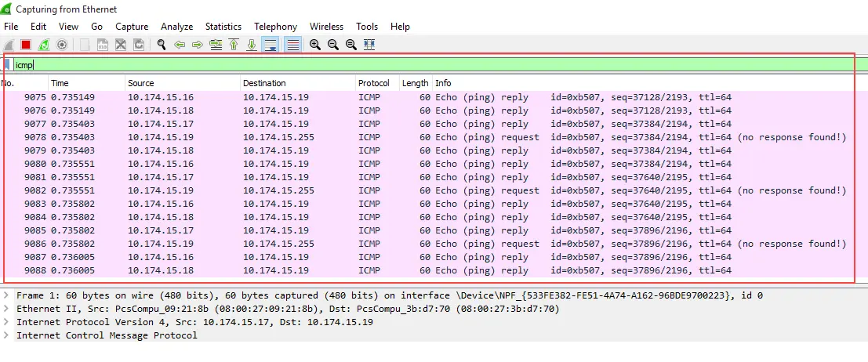This screenshot has height=362, width=868.
Task: Sort packets by Source column header
Action: coord(141,83)
